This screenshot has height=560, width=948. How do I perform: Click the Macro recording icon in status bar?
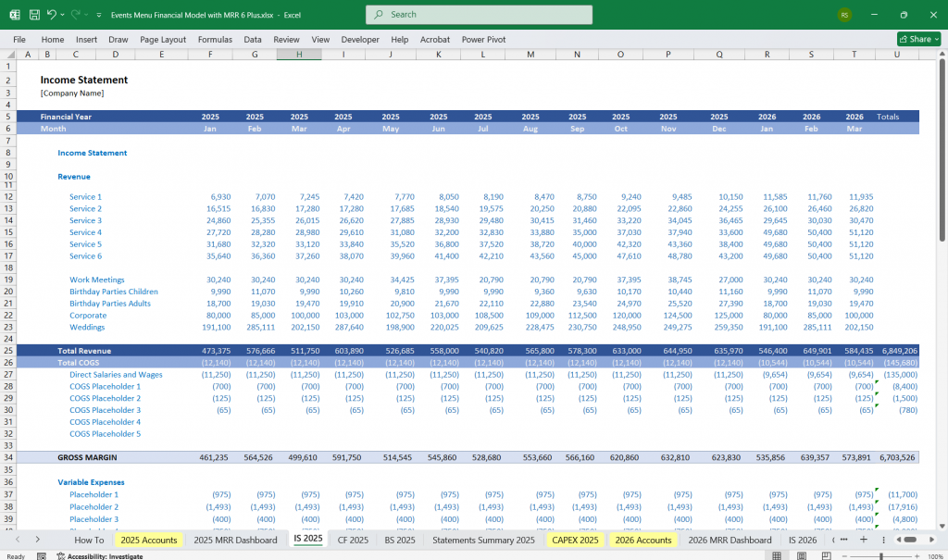click(42, 556)
